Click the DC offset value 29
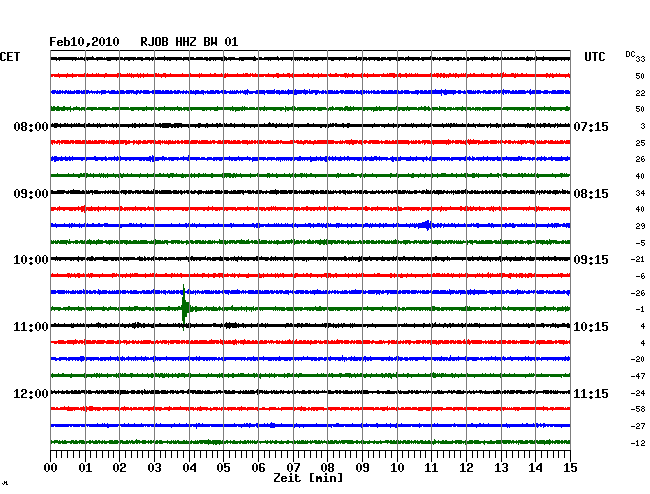Screen dimensions: 650x494 click(x=640, y=226)
